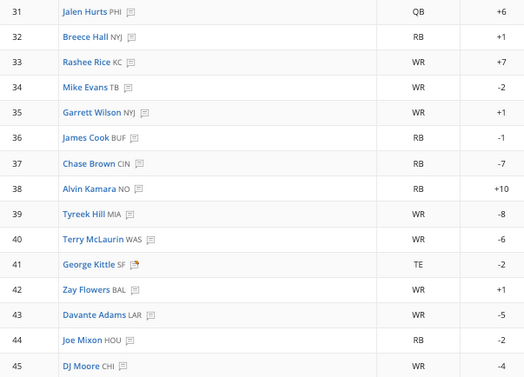
Task: Click the note icon beside Terry McLaurin
Action: pos(151,240)
